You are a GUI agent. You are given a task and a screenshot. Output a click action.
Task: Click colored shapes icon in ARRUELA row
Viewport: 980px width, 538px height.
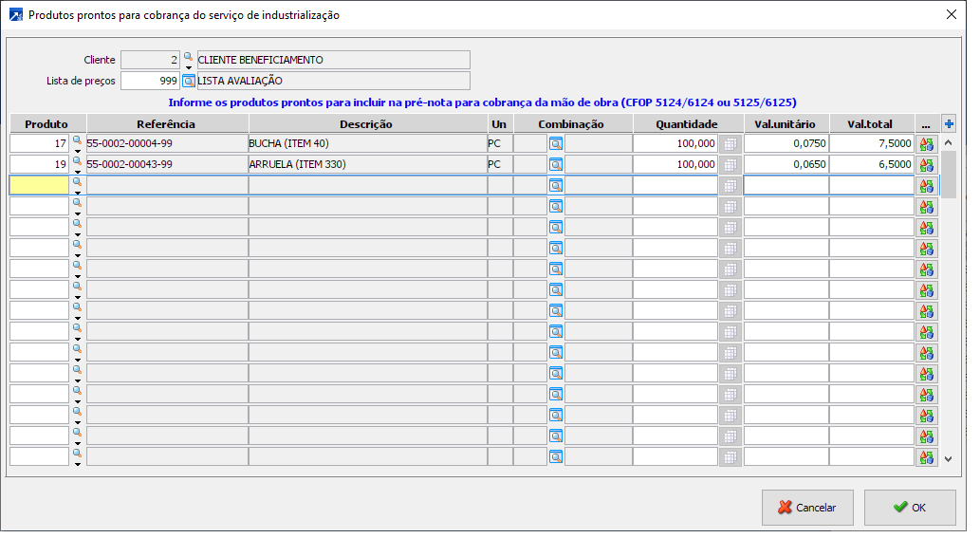(927, 165)
